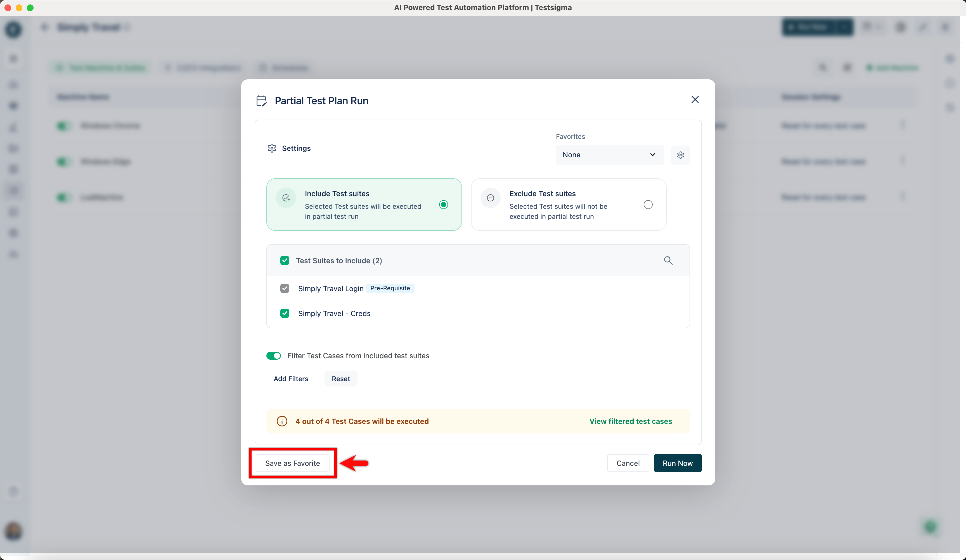Open the Favorites dropdown showing None

point(609,155)
